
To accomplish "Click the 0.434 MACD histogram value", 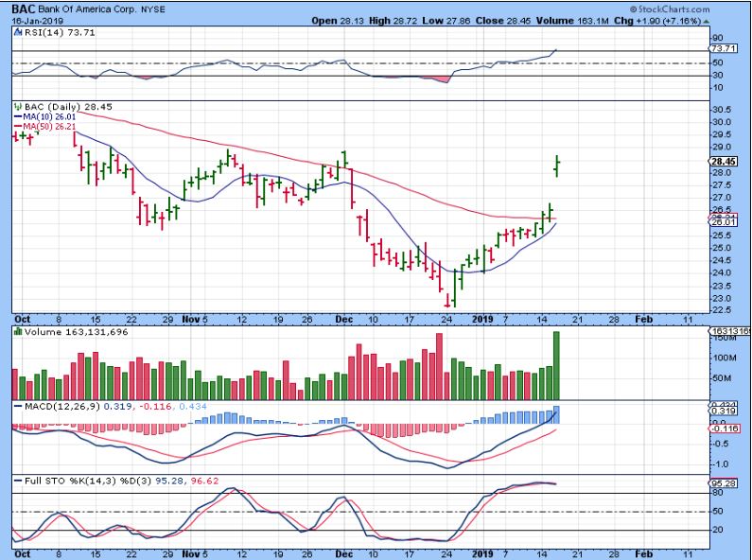I will (x=193, y=406).
